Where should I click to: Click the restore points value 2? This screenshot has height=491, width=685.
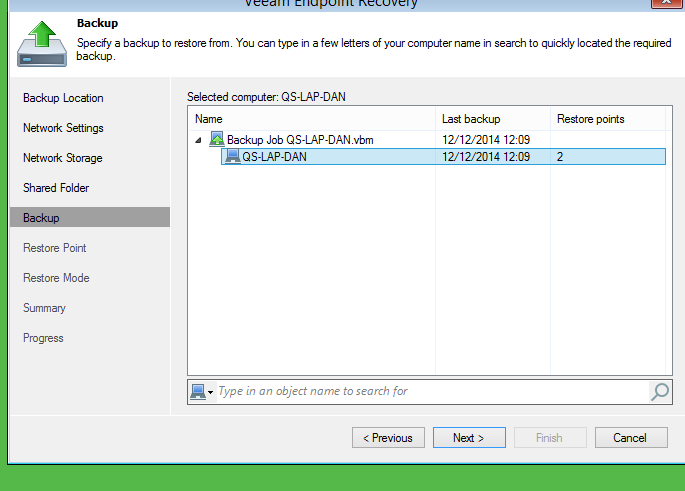(x=560, y=157)
